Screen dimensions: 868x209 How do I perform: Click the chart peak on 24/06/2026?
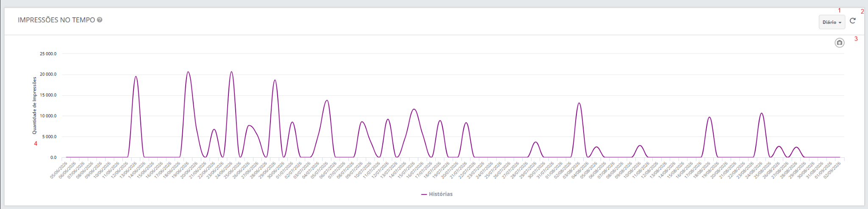(231, 72)
